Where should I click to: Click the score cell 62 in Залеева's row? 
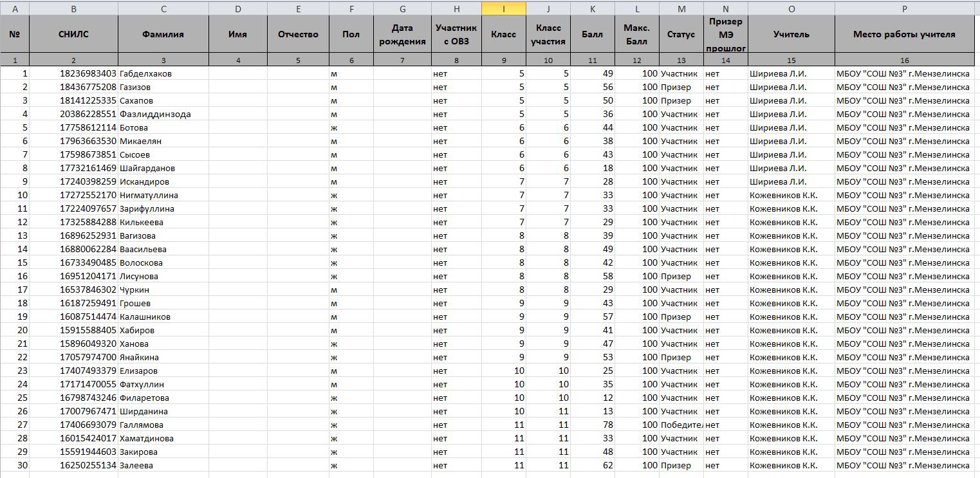point(592,465)
